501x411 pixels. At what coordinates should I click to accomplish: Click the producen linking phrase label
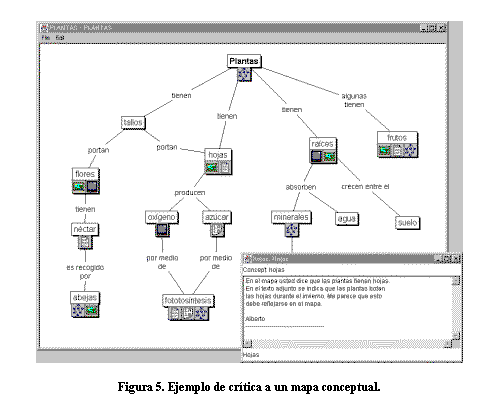pos(190,193)
